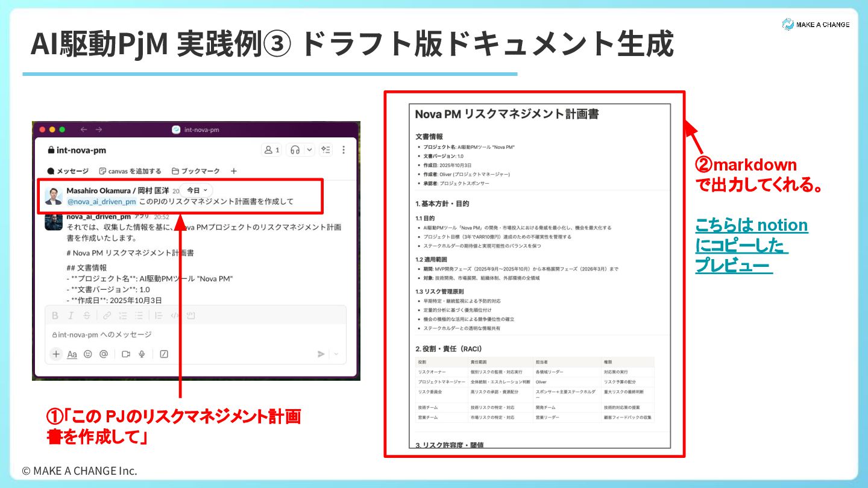Open the schedule send chevron
The height and width of the screenshot is (488, 868).
[x=336, y=354]
